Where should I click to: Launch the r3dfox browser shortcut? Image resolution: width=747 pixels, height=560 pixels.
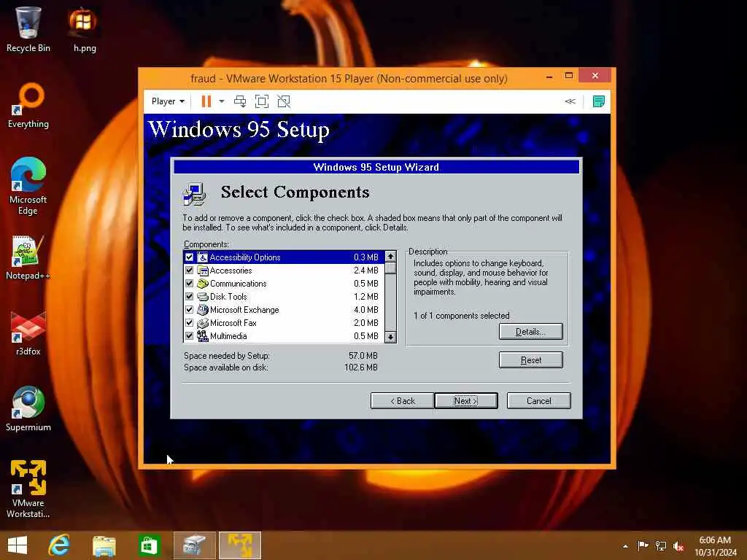pos(28,332)
